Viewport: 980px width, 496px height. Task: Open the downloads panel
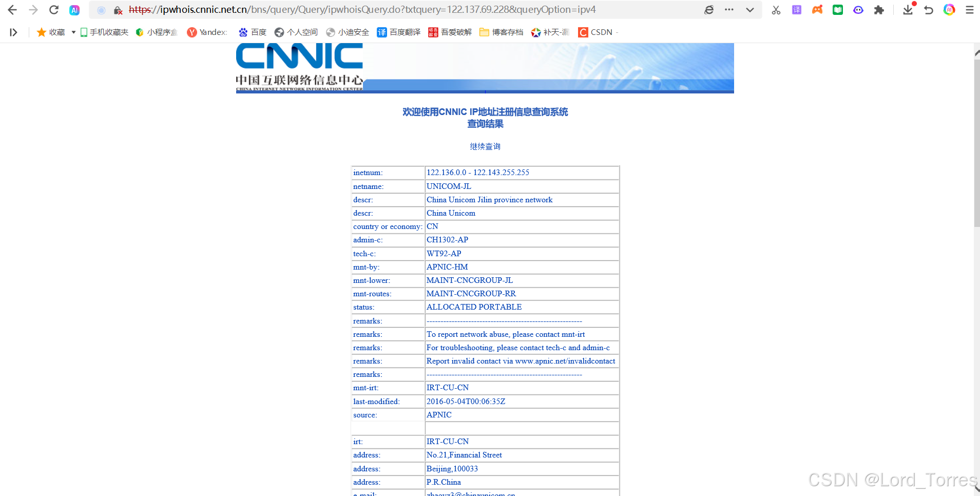908,10
